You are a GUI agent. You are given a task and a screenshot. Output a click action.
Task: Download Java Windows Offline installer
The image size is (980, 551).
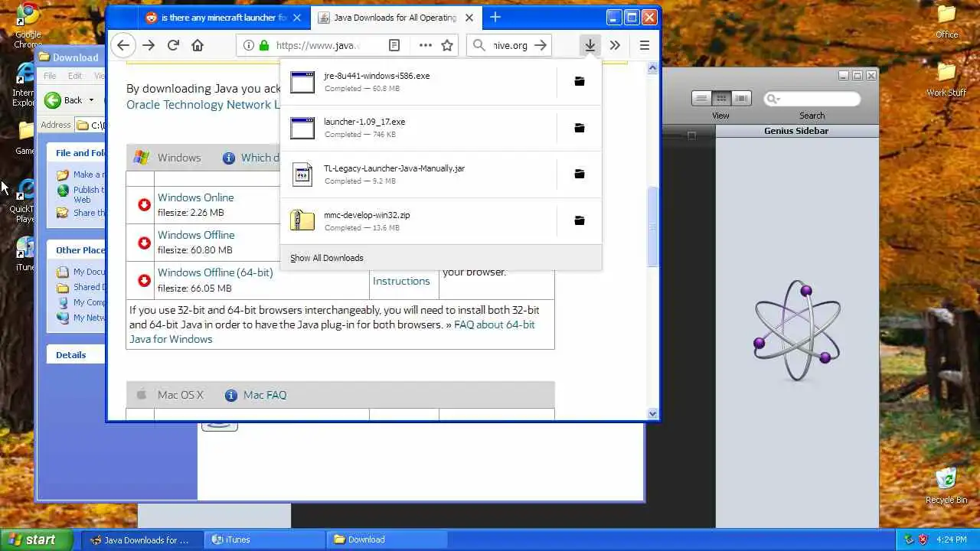(x=196, y=235)
